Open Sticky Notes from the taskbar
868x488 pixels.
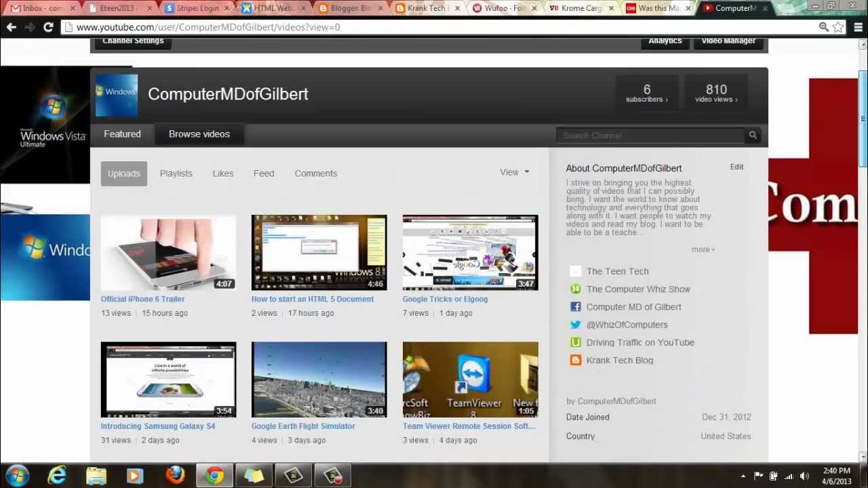254,476
